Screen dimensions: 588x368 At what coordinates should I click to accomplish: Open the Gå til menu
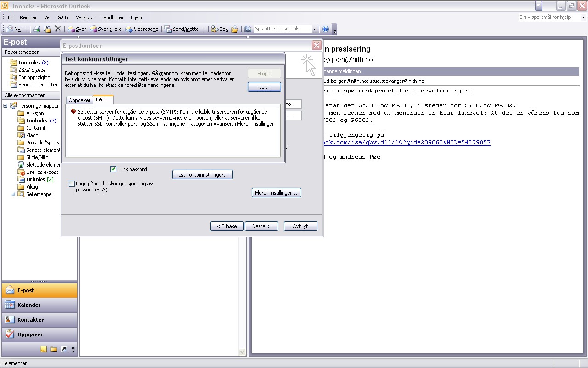tap(63, 17)
